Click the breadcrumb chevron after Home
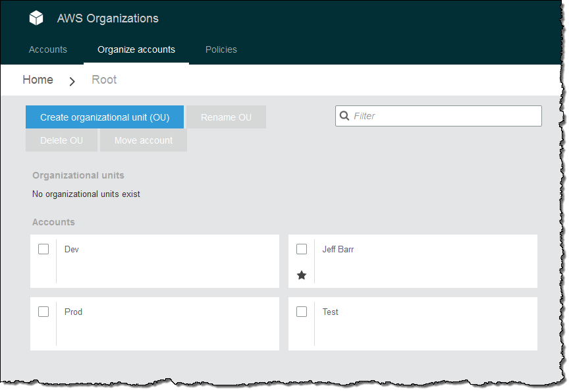Viewport: 571px width, 392px height. click(x=72, y=81)
